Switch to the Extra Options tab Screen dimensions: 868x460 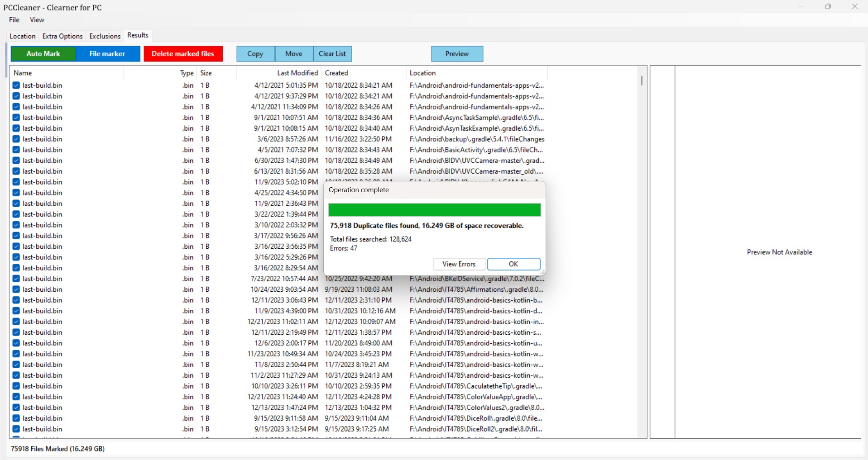pyautogui.click(x=62, y=36)
